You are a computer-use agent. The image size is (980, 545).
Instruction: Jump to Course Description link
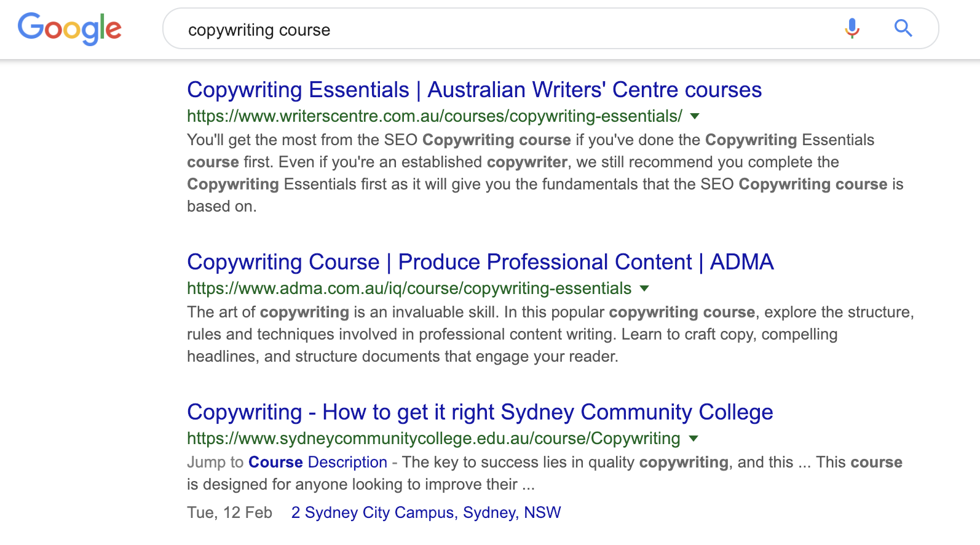(x=318, y=462)
